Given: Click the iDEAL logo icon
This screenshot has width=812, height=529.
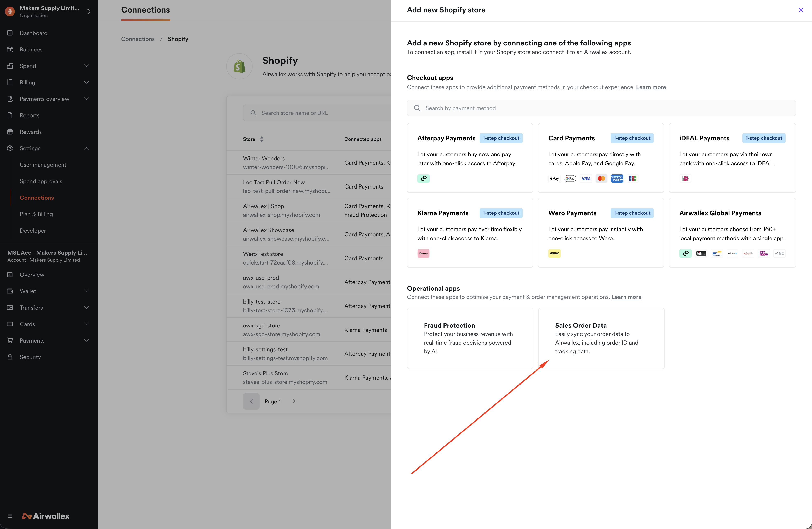Looking at the screenshot, I should (x=685, y=178).
